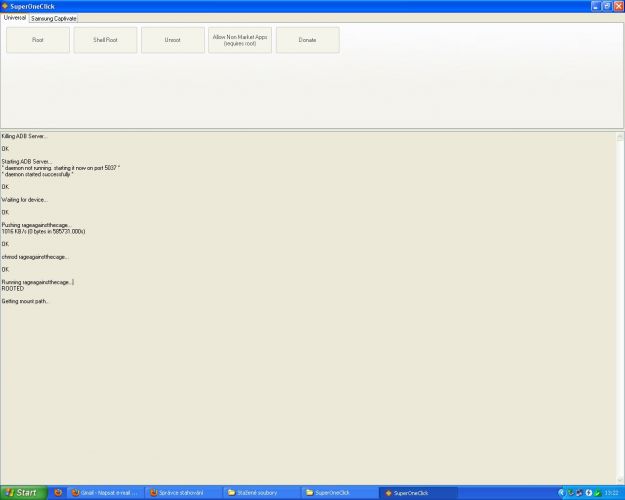The image size is (625, 500).
Task: Open Stažené soubory folder taskbar item
Action: coord(261,493)
